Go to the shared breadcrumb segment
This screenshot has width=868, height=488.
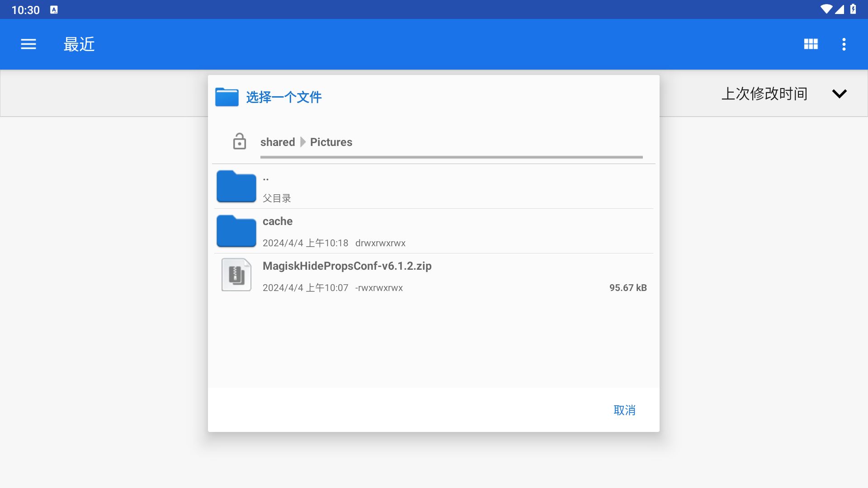[278, 142]
